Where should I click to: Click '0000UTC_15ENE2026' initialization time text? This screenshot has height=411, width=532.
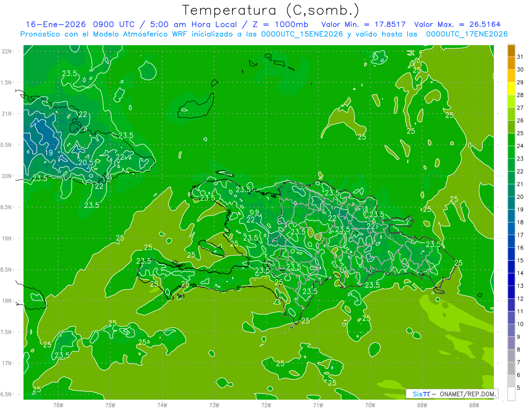pos(302,34)
